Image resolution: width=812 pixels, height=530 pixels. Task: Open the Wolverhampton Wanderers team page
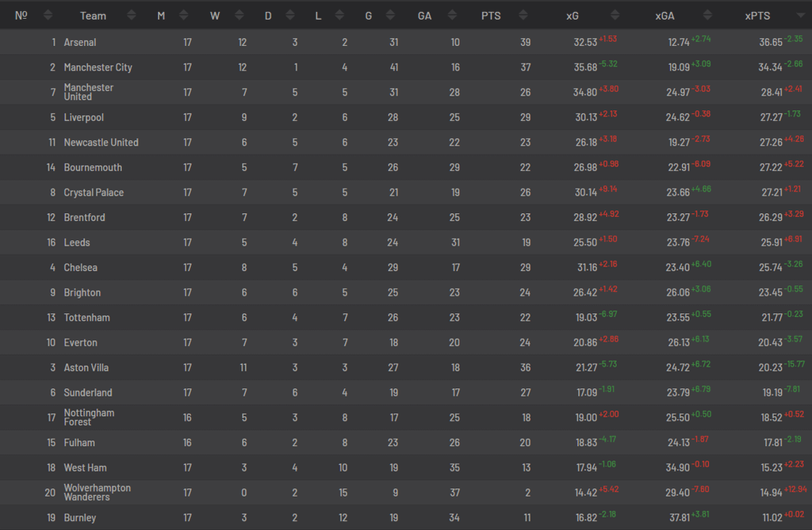(97, 492)
